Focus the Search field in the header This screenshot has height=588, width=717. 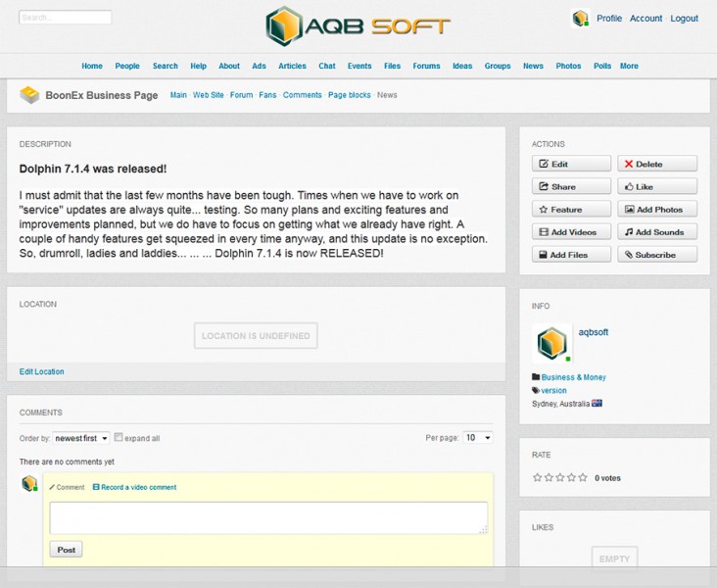click(x=66, y=18)
